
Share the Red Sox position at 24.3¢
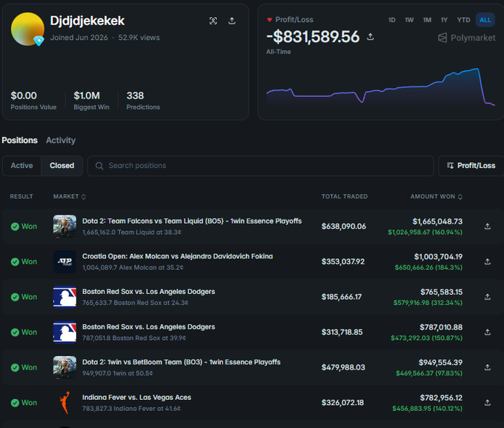[487, 297]
